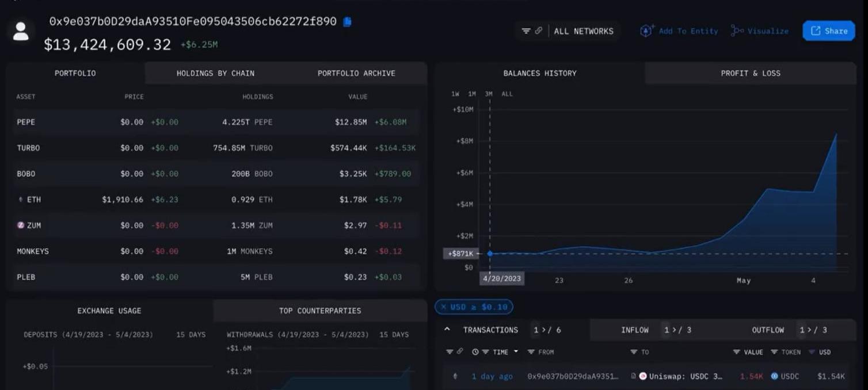Click the Share button
This screenshot has width=868, height=390.
[x=828, y=31]
